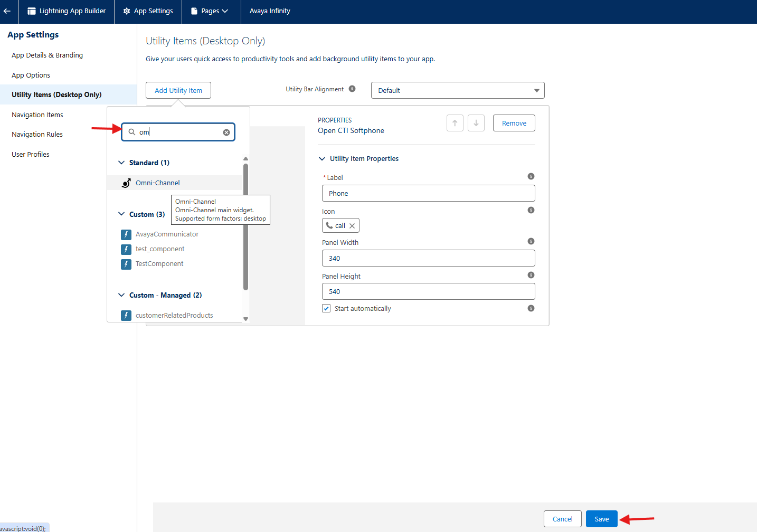Move utility item down with arrow button

tap(476, 123)
